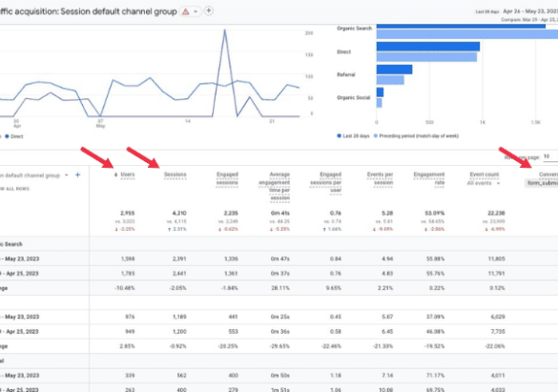Click the Direct dark blue bar
Image resolution: width=558 pixels, height=392 pixels.
coord(428,46)
